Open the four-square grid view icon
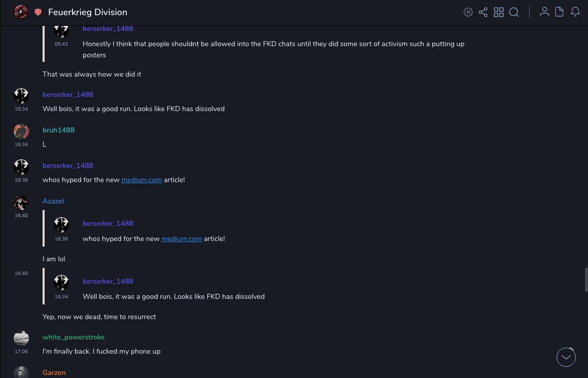 pos(499,12)
